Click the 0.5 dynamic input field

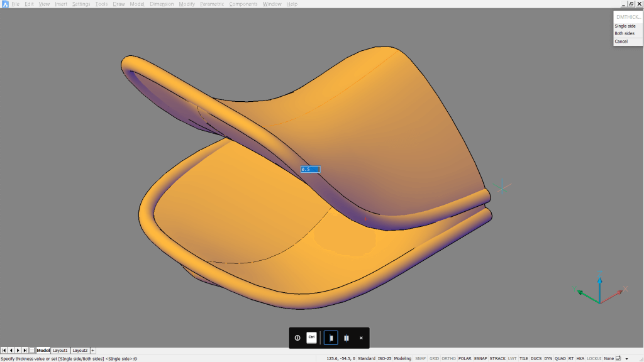(x=310, y=168)
